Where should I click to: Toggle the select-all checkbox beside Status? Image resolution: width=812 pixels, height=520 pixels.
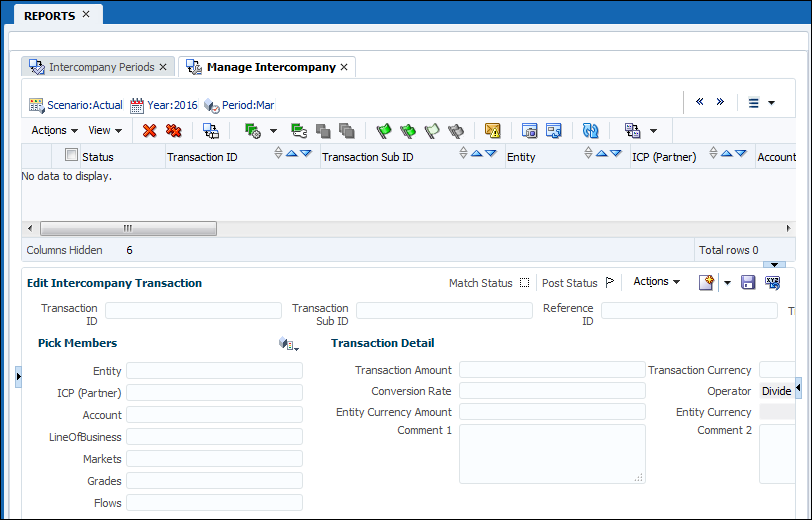tap(71, 155)
